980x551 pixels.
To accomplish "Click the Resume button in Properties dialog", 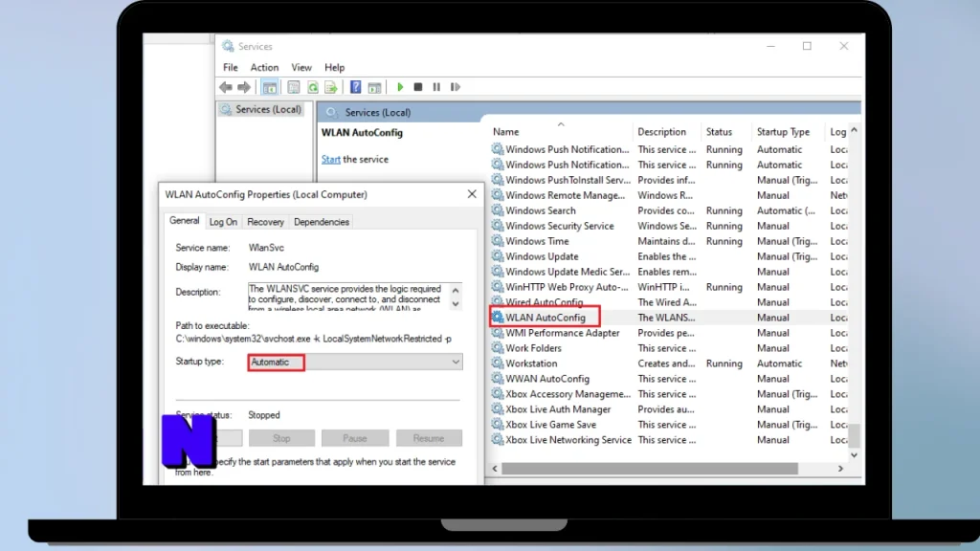I will click(429, 438).
